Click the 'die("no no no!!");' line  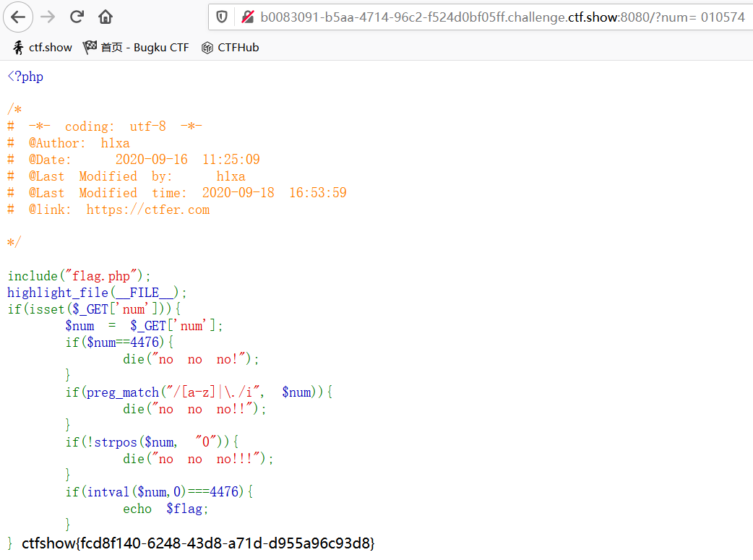tap(194, 409)
